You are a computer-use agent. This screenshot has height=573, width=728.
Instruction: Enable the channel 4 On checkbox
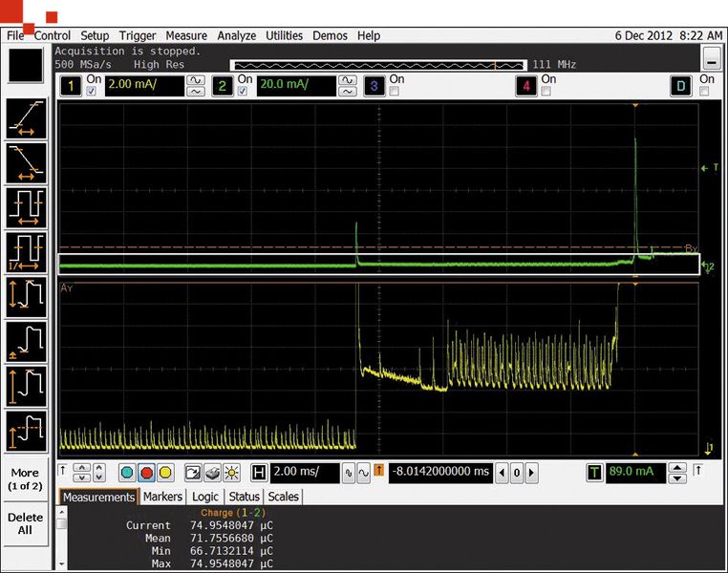(x=546, y=92)
